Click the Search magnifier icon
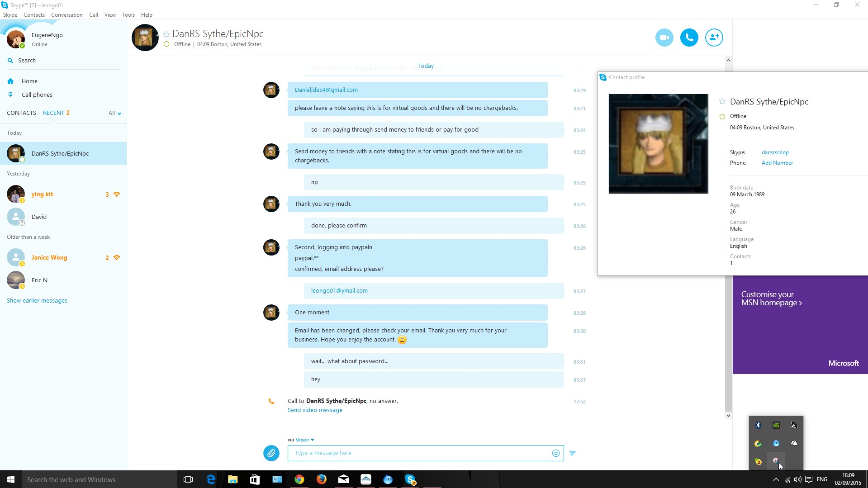The image size is (868, 488). [10, 61]
